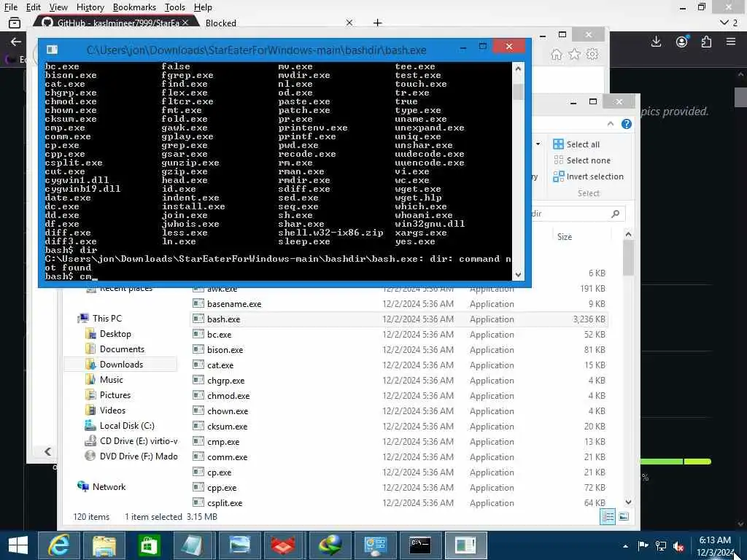The image size is (747, 560).
Task: List all Firefox tabs dropdown chevron
Action: 729,23
